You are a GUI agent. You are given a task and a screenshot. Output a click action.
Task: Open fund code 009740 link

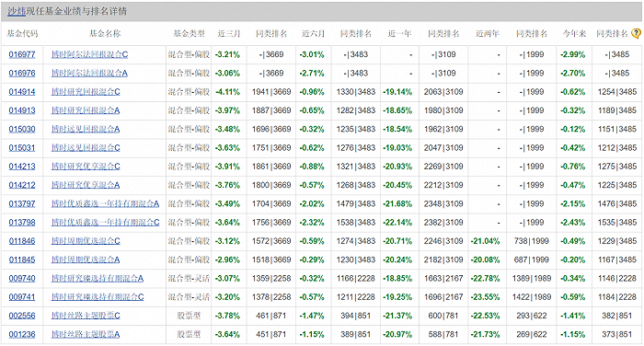[x=22, y=279]
